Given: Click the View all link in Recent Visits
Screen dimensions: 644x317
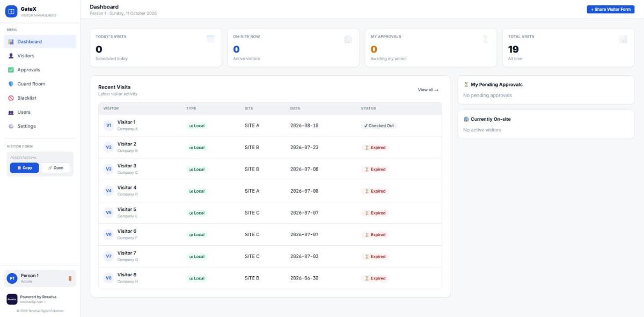Looking at the screenshot, I should click(428, 90).
